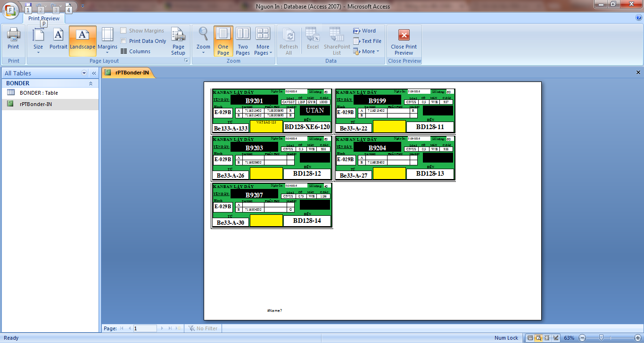Enable the Show Margins checkbox
The width and height of the screenshot is (644, 343).
[124, 31]
